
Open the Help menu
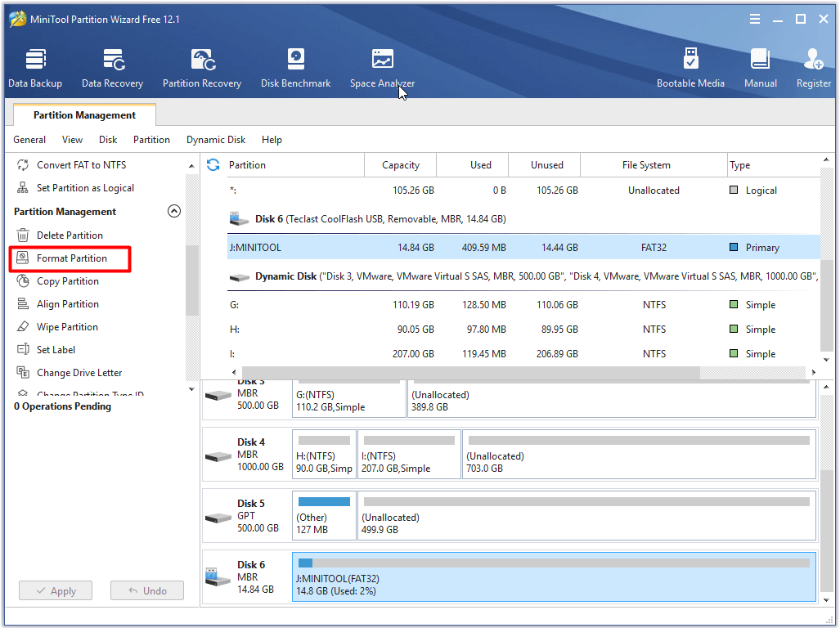272,140
